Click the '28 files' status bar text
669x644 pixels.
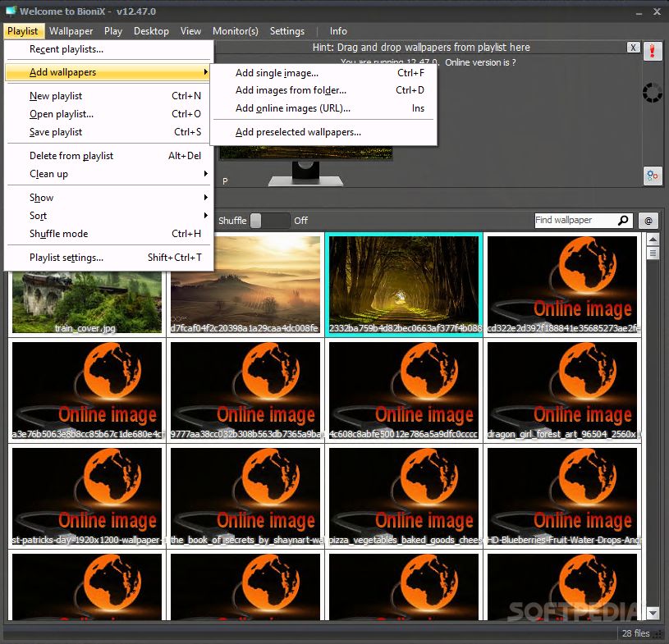tap(635, 633)
